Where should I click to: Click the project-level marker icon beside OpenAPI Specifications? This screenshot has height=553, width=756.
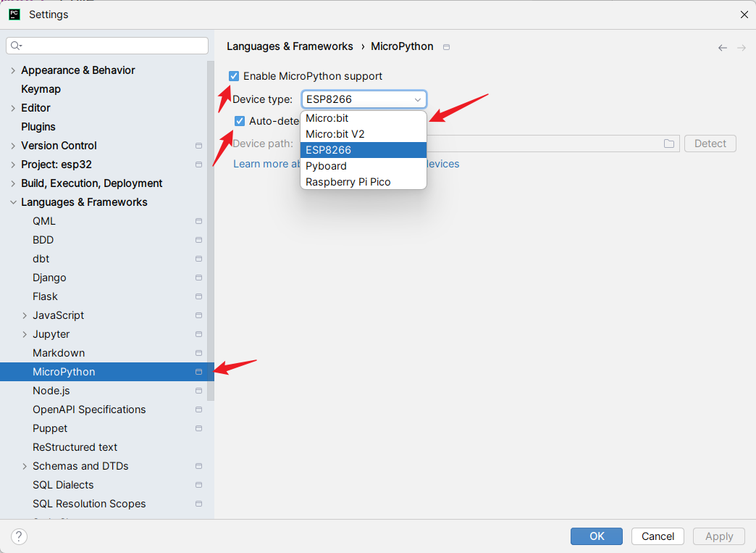pos(198,409)
